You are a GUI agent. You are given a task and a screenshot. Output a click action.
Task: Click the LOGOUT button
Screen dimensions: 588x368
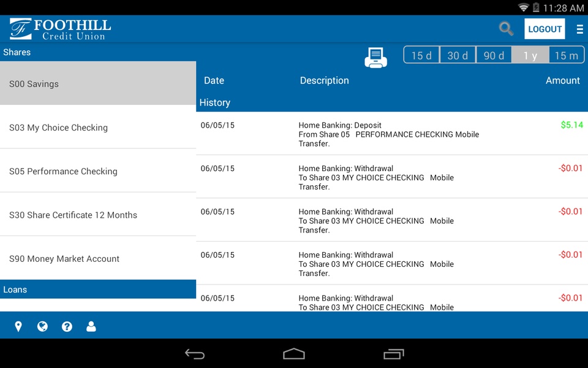(545, 29)
